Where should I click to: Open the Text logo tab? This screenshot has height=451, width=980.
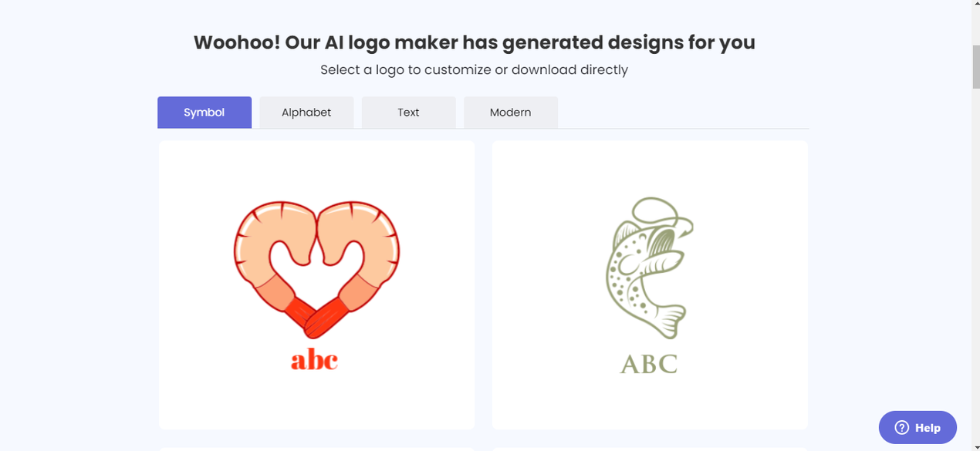click(408, 113)
